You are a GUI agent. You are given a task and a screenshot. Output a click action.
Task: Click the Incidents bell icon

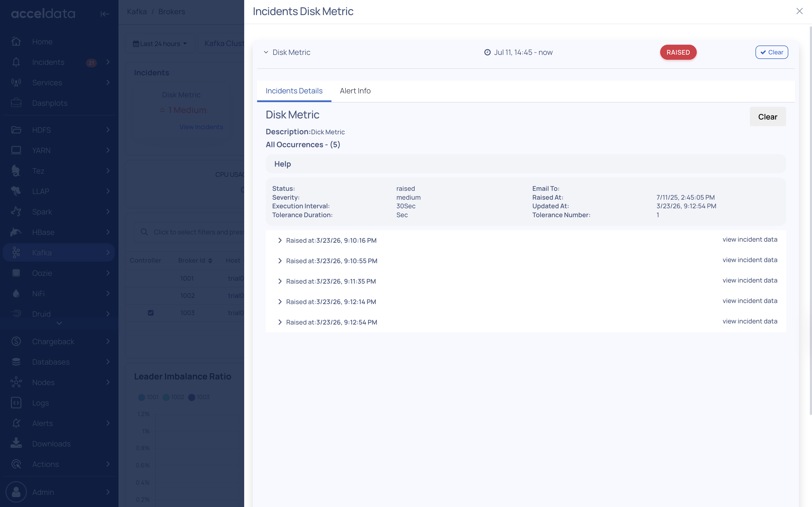tap(16, 62)
